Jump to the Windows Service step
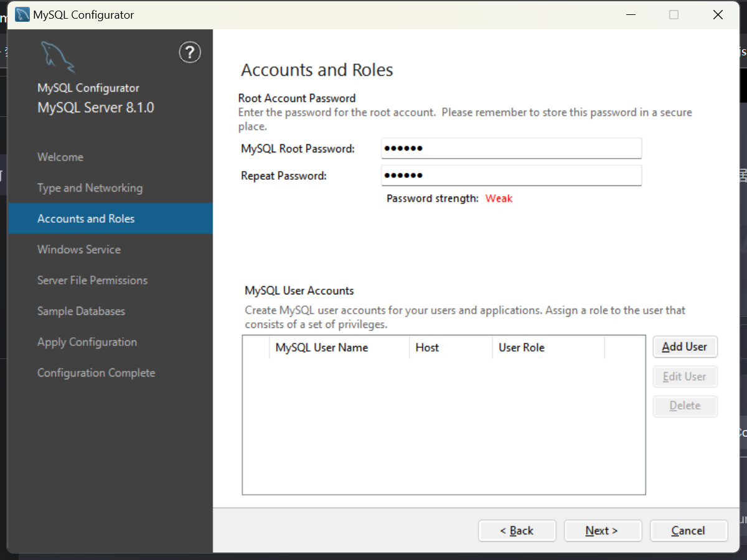 click(x=79, y=250)
